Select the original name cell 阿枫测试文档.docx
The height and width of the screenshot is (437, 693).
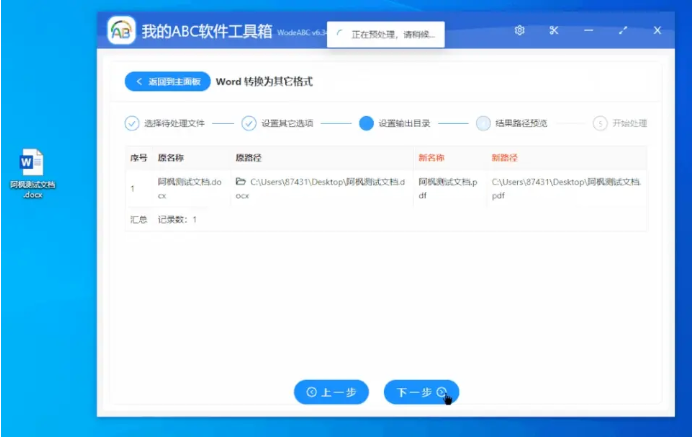tap(190, 189)
